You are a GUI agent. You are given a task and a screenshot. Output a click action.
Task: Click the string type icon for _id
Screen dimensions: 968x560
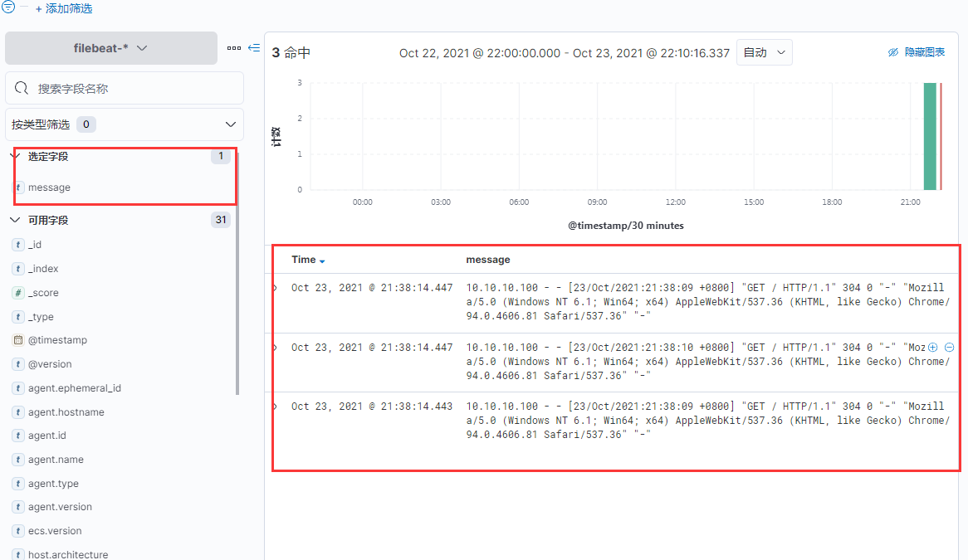click(18, 245)
